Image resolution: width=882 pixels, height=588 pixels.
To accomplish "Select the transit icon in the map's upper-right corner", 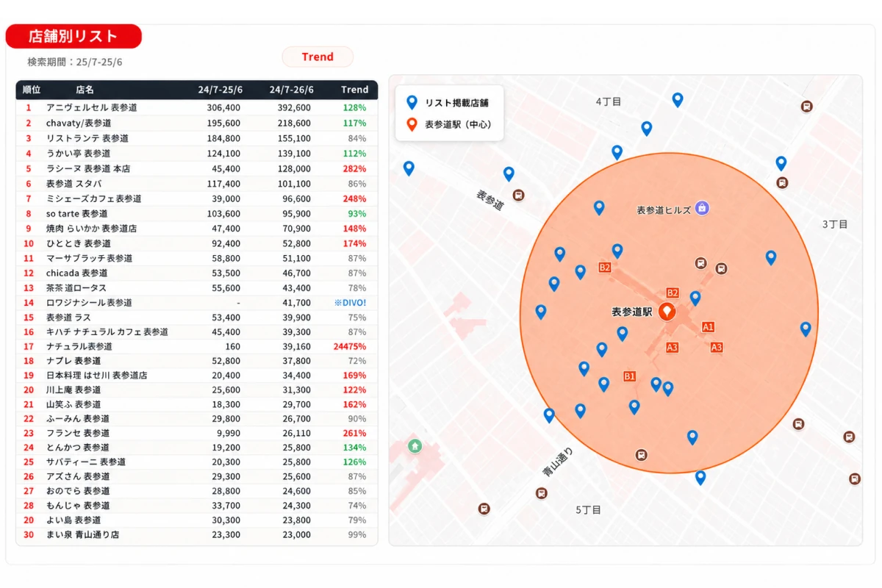I will coord(807,107).
